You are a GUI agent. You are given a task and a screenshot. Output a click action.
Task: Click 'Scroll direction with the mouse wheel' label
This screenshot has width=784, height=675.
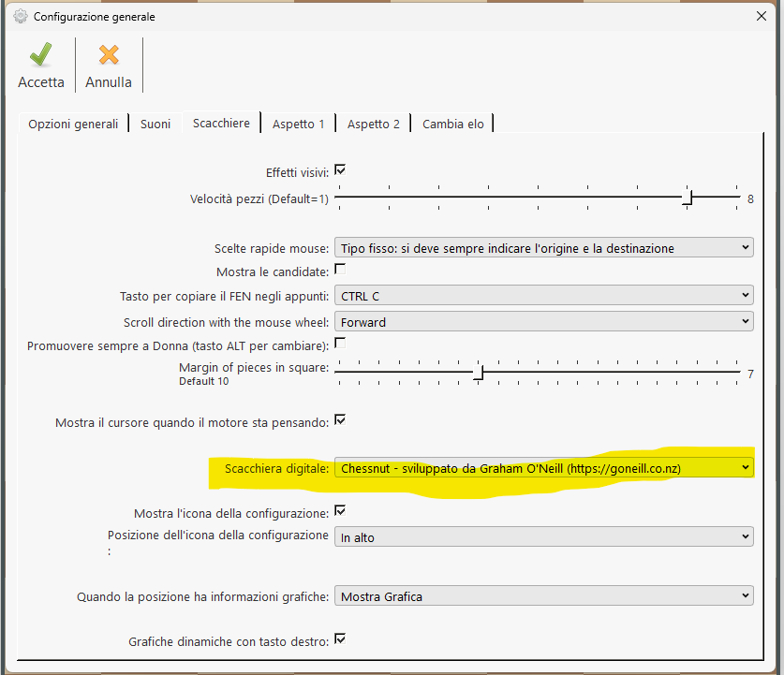click(226, 322)
